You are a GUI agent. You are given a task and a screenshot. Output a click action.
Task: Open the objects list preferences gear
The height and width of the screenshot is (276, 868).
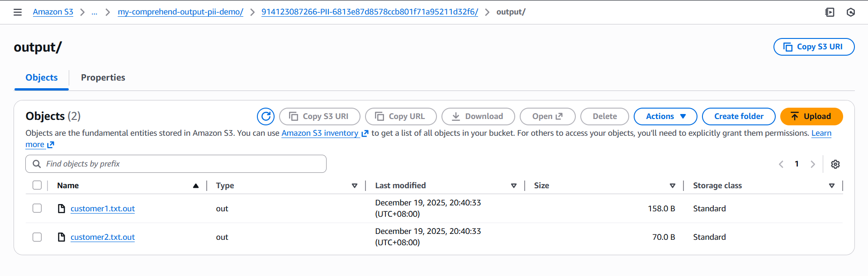point(835,164)
